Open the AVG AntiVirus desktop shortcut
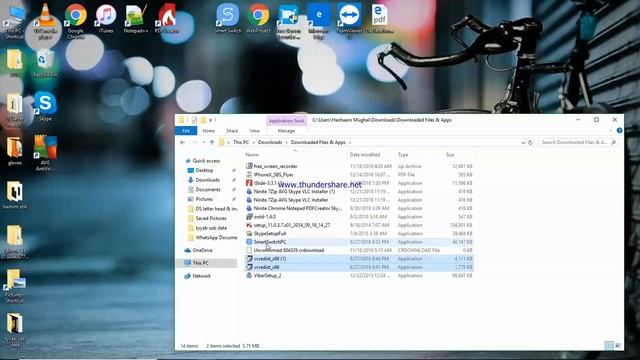640x360 pixels. click(x=45, y=153)
